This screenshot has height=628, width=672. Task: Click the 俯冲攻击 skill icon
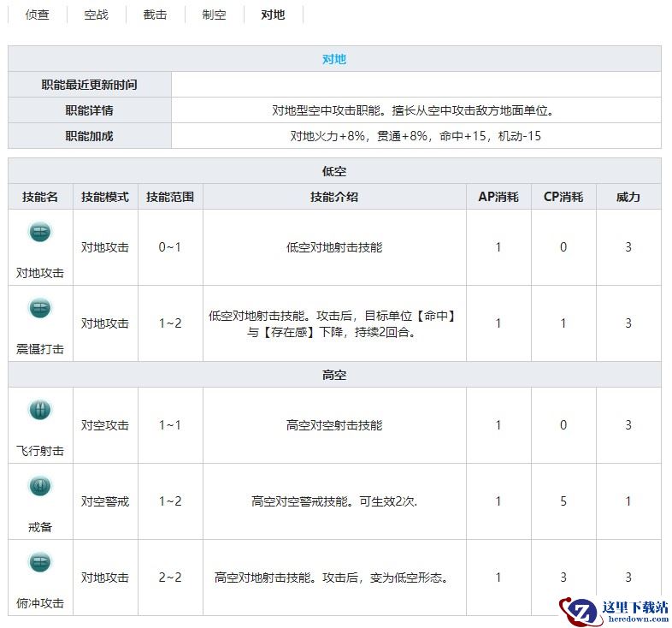40,562
